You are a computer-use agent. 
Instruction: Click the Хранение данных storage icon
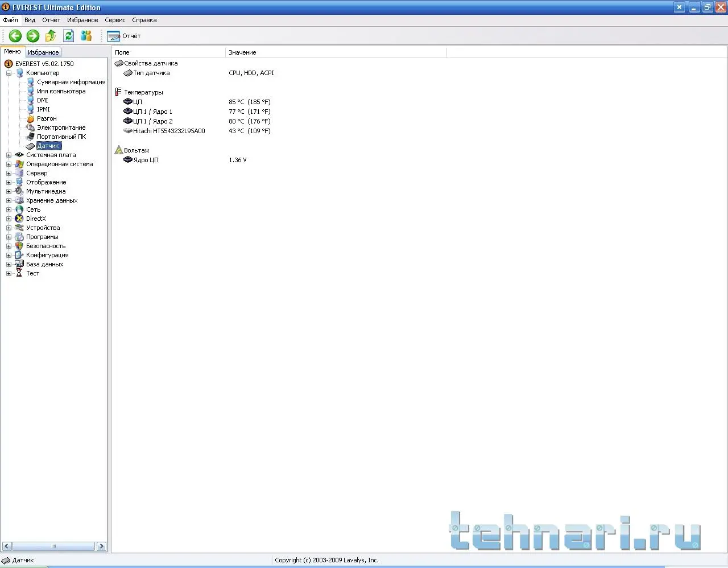(x=19, y=200)
